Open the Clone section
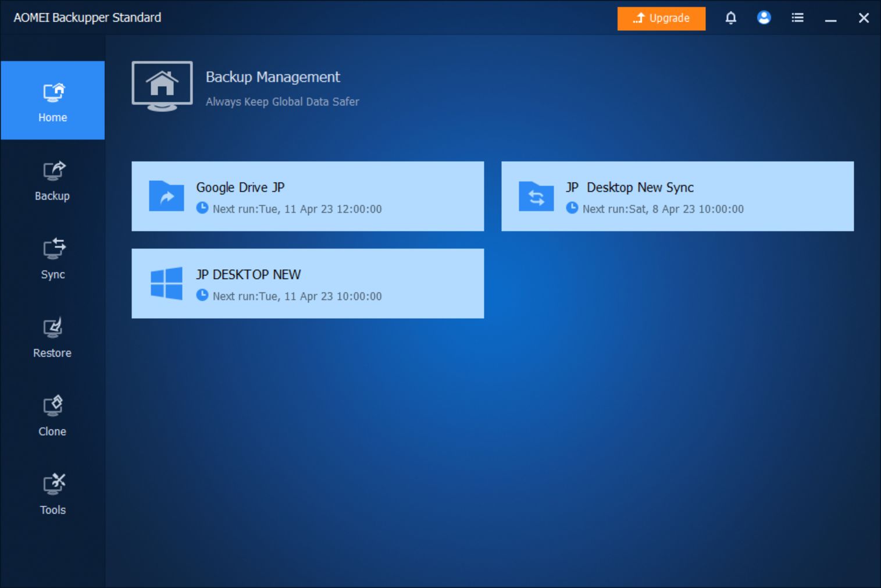Viewport: 881px width, 588px height. click(52, 416)
